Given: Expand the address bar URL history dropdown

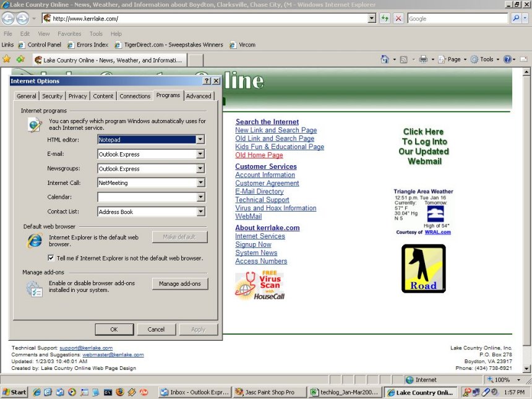Looking at the screenshot, I should (372, 19).
